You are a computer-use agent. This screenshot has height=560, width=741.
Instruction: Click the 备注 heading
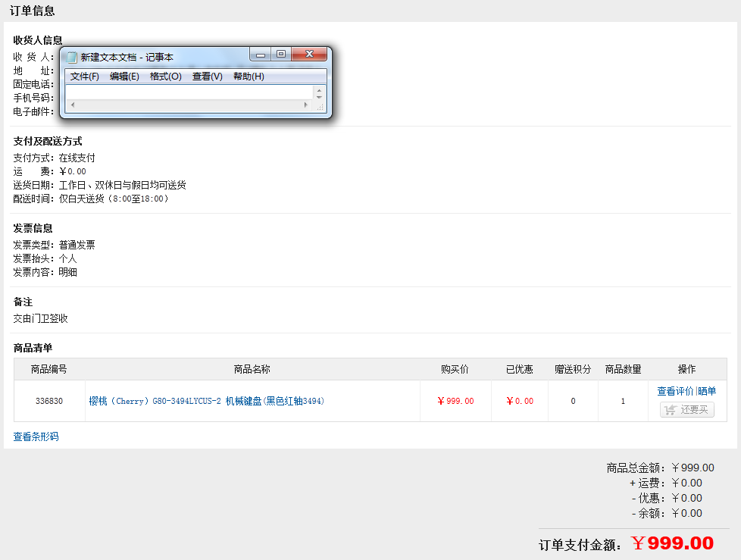[x=23, y=302]
